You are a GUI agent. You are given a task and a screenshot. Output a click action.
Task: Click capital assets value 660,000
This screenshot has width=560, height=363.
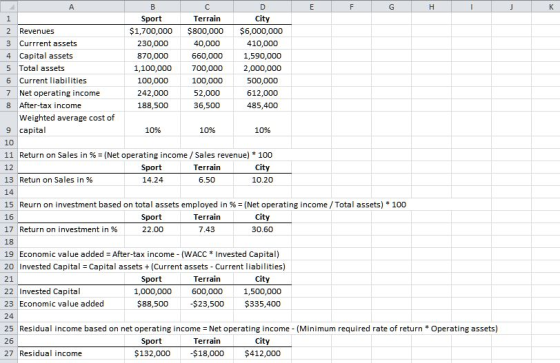tap(207, 56)
